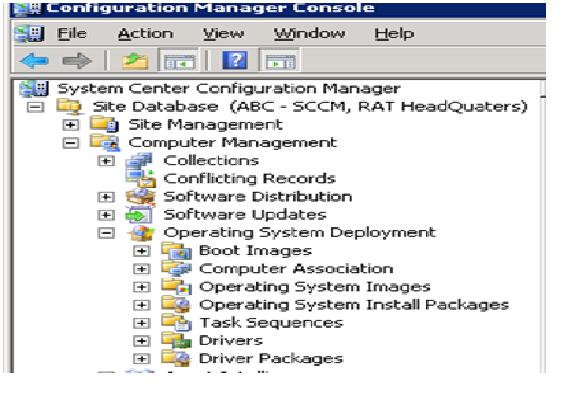
Task: Expand the Task Sequences node
Action: 141,323
